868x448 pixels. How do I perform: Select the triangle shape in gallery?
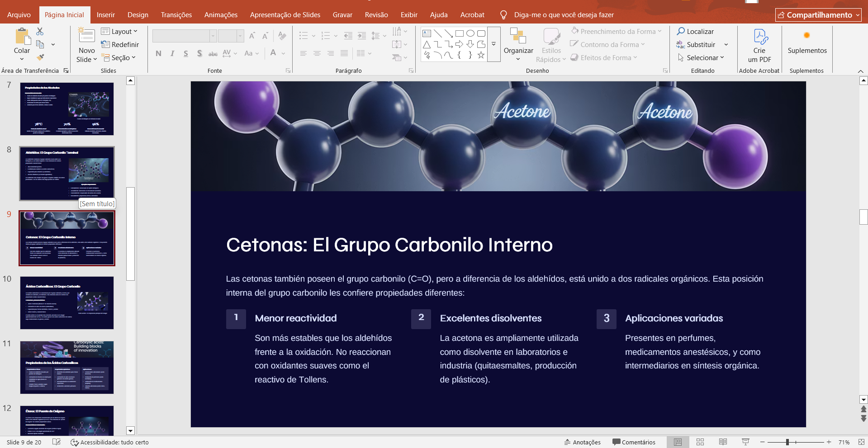click(x=427, y=44)
